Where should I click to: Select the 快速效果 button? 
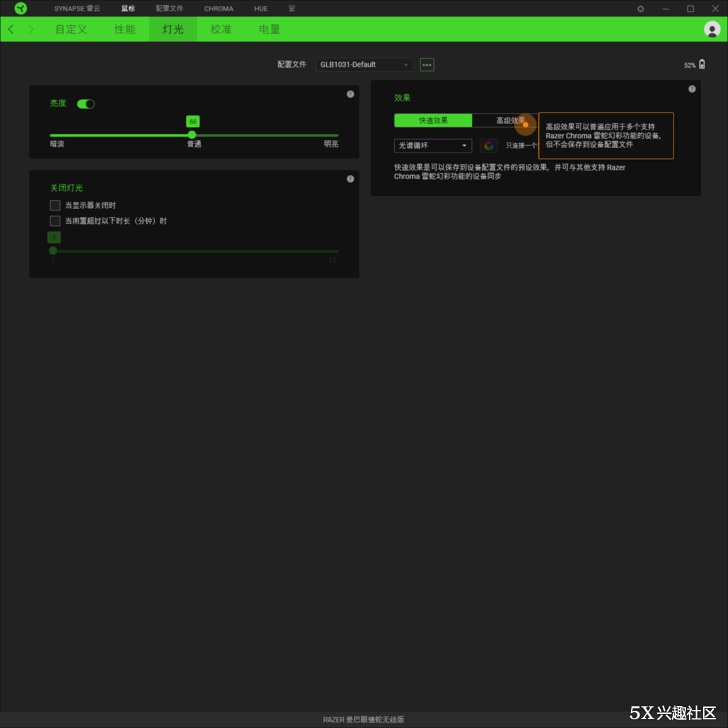[433, 120]
